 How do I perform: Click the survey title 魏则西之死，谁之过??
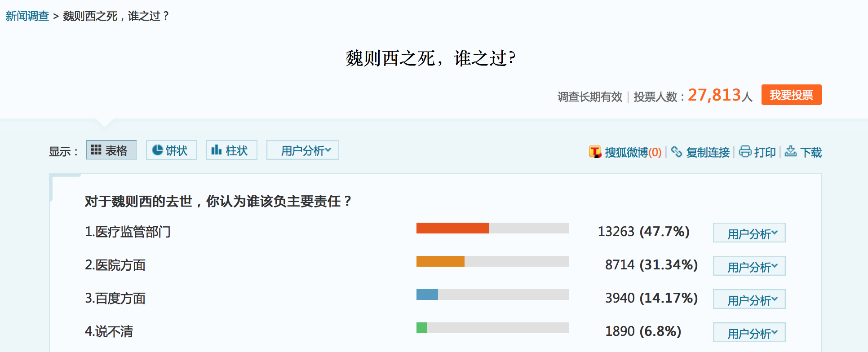pyautogui.click(x=430, y=58)
